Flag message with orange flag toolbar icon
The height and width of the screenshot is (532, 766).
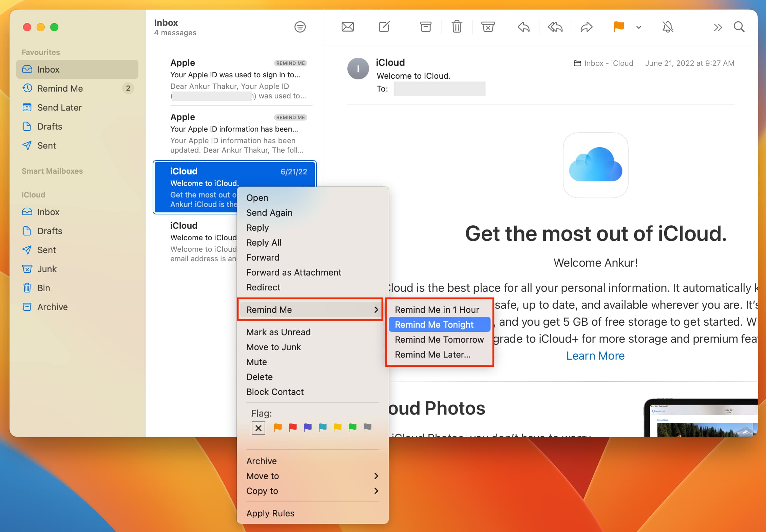pyautogui.click(x=618, y=26)
